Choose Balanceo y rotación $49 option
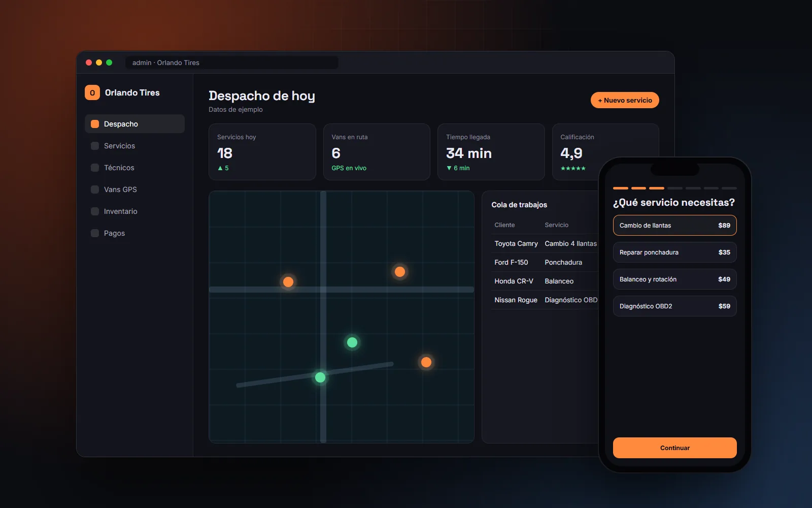 pos(675,279)
